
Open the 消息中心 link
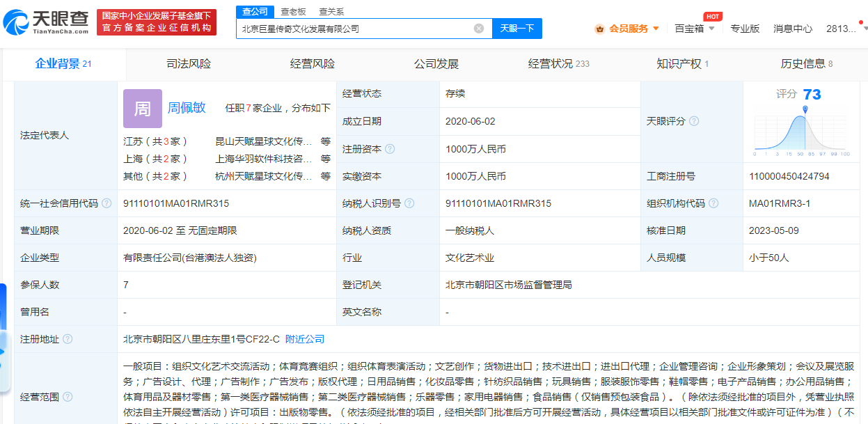click(793, 29)
